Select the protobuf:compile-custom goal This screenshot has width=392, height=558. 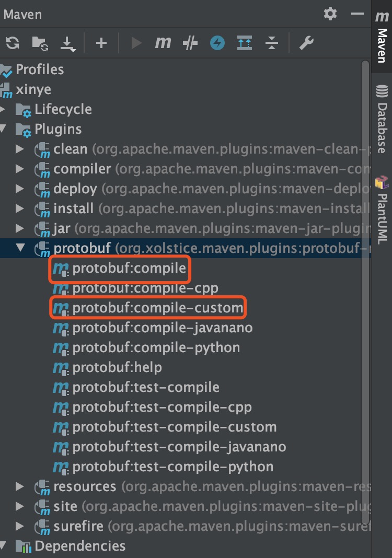coord(157,308)
